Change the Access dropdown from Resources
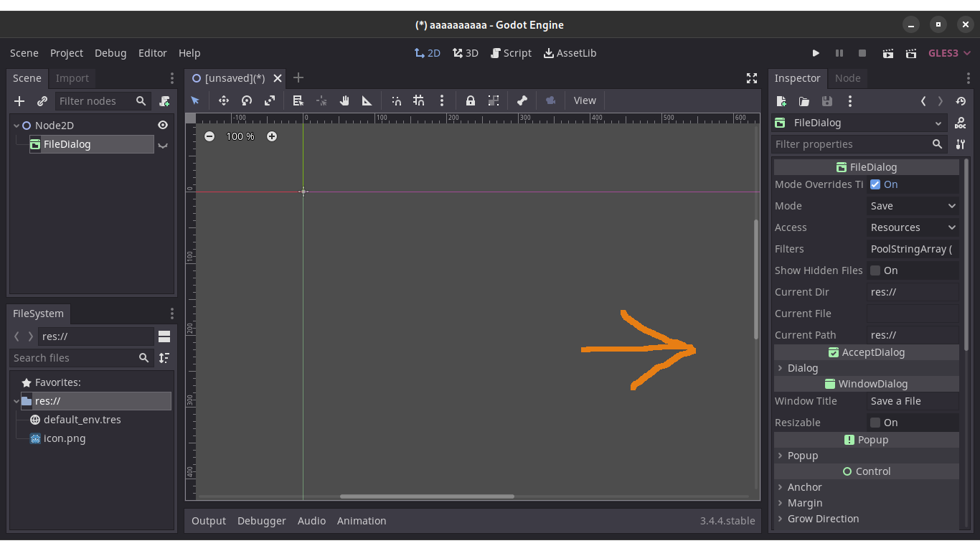Viewport: 980px width, 551px height. coord(912,227)
